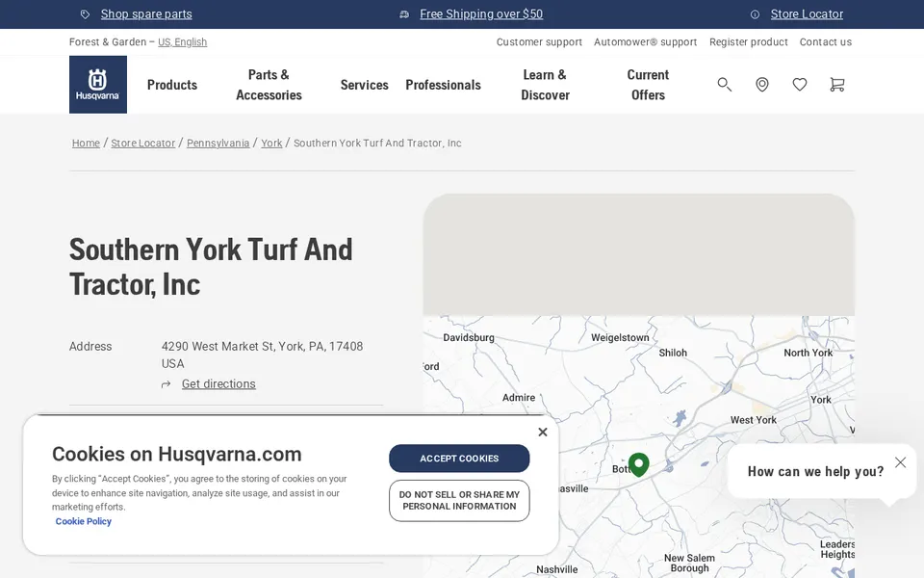This screenshot has height=578, width=924.
Task: Click the search magnifier icon
Action: coord(724,85)
